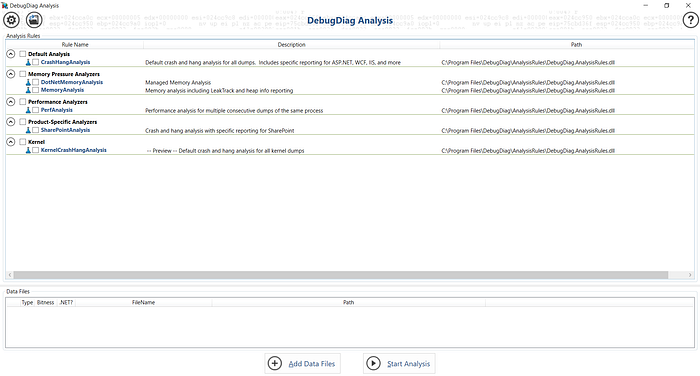Open the CrashHangAnalysis rule link
The width and height of the screenshot is (700, 376).
pyautogui.click(x=65, y=62)
